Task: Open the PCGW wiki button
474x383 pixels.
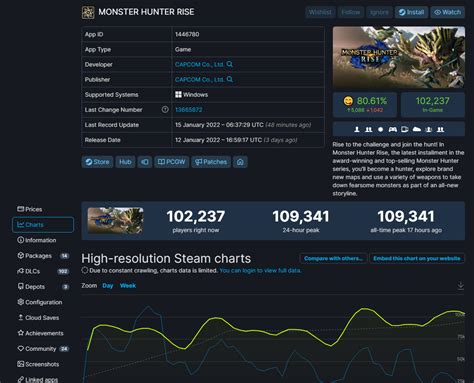Action: coord(172,162)
